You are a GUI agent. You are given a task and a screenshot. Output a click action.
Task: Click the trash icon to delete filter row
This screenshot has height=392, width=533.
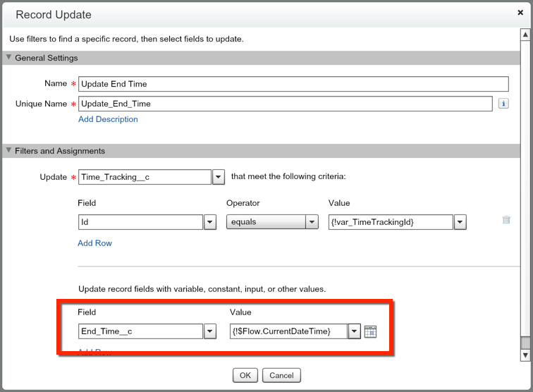coord(506,220)
